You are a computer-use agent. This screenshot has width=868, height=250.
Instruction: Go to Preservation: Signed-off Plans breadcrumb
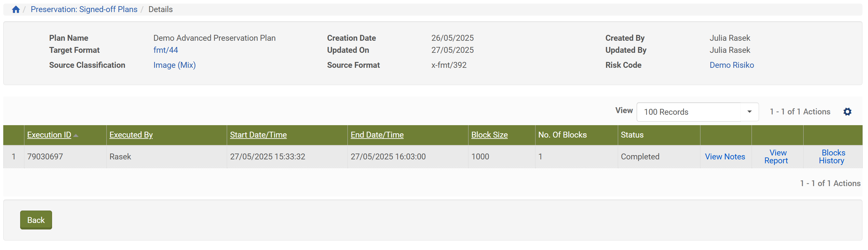84,9
